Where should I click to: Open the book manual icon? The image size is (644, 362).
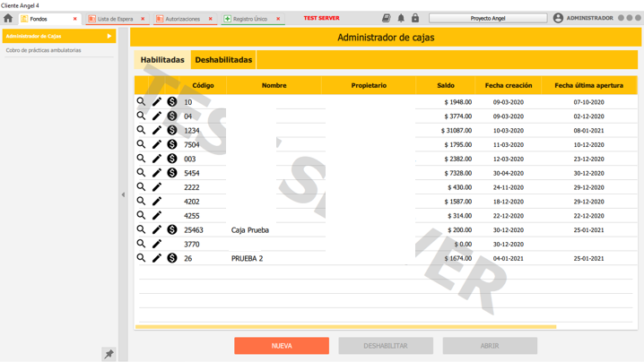click(x=386, y=18)
